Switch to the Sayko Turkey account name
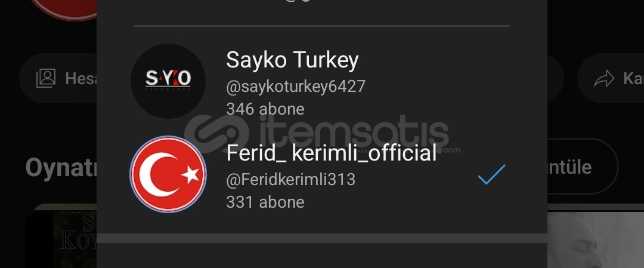This screenshot has height=268, width=644. pyautogui.click(x=292, y=60)
